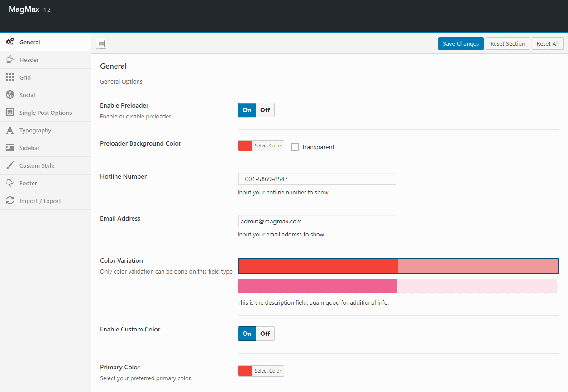568x392 pixels.
Task: Click the Import / Export refresh icon
Action: [x=10, y=201]
